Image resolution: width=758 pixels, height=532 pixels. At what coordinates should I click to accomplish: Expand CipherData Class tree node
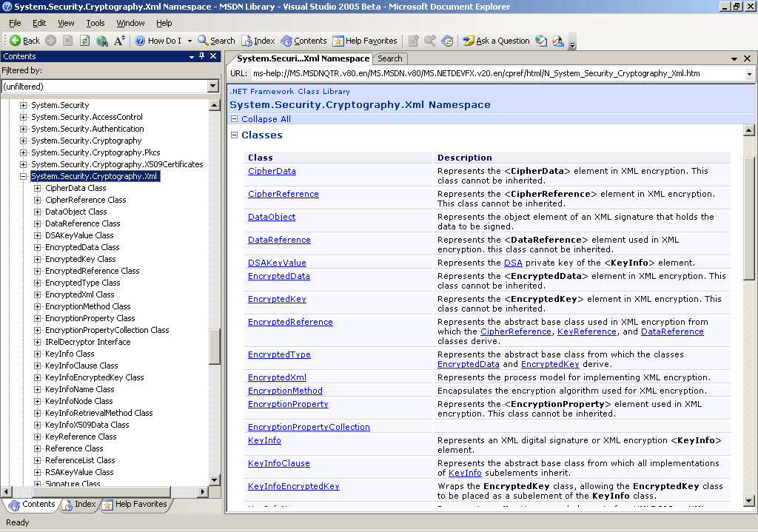pyautogui.click(x=37, y=188)
